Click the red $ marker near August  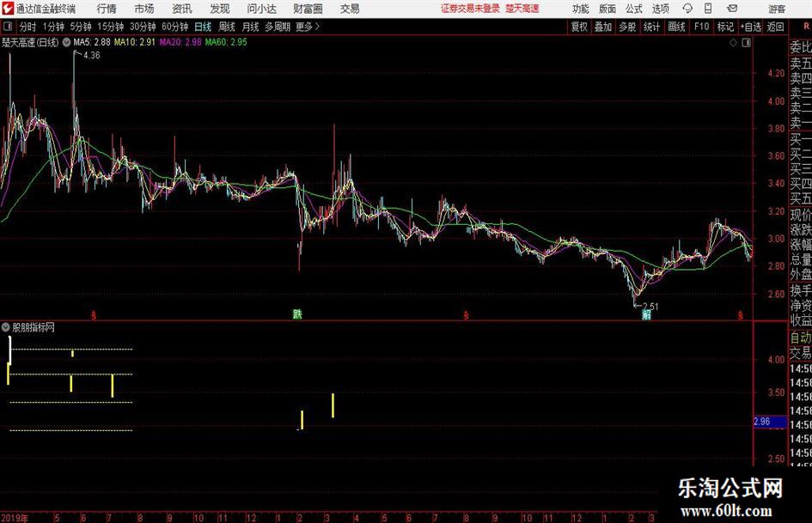pos(466,315)
